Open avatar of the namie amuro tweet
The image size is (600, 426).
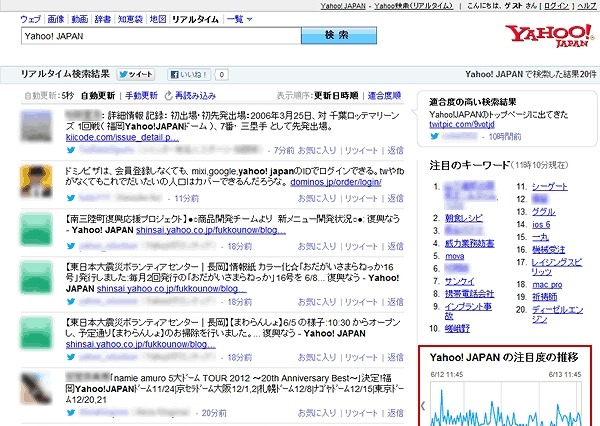pyautogui.click(x=36, y=388)
